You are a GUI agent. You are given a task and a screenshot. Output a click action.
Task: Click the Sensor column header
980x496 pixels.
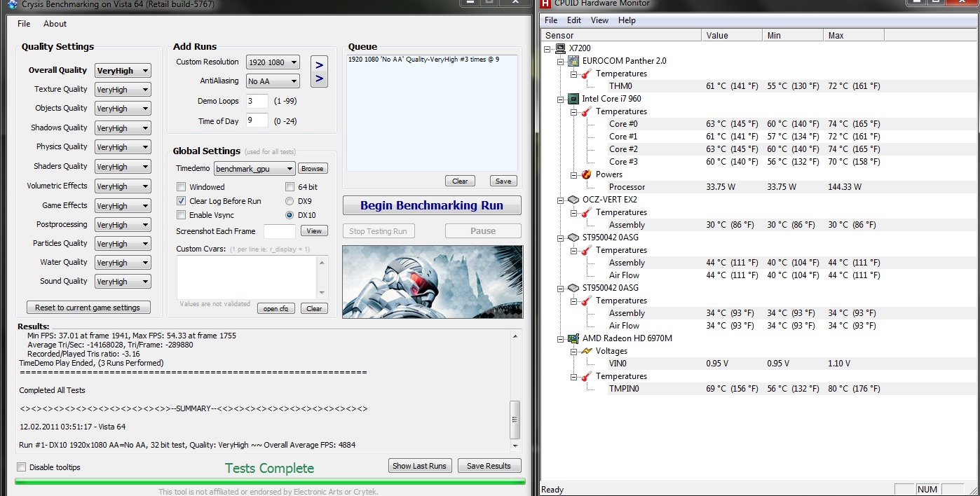(622, 35)
